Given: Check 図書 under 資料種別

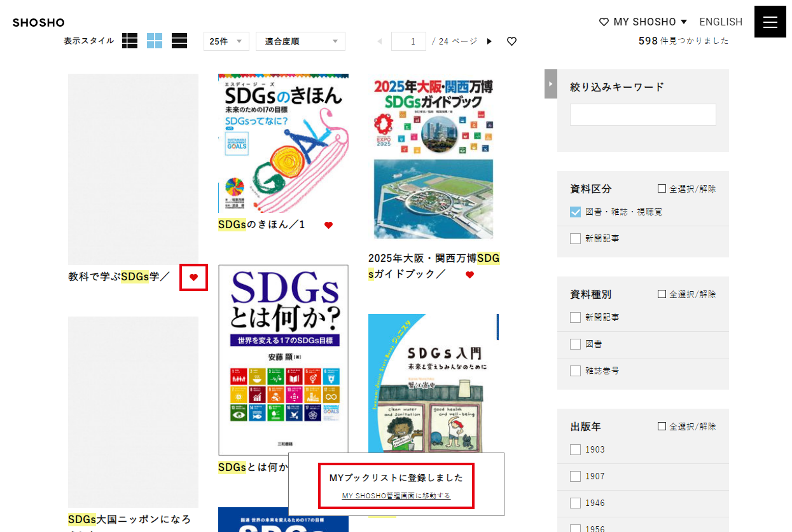Looking at the screenshot, I should (x=575, y=344).
